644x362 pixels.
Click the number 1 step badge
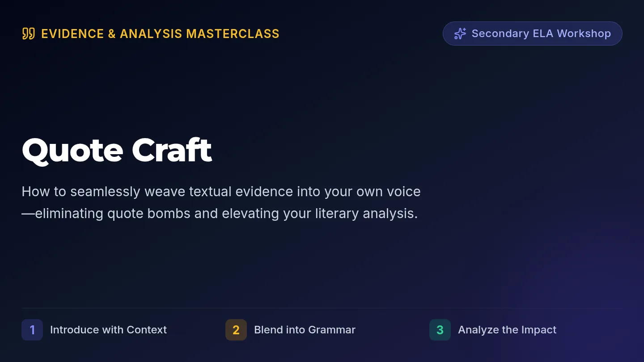point(32,330)
